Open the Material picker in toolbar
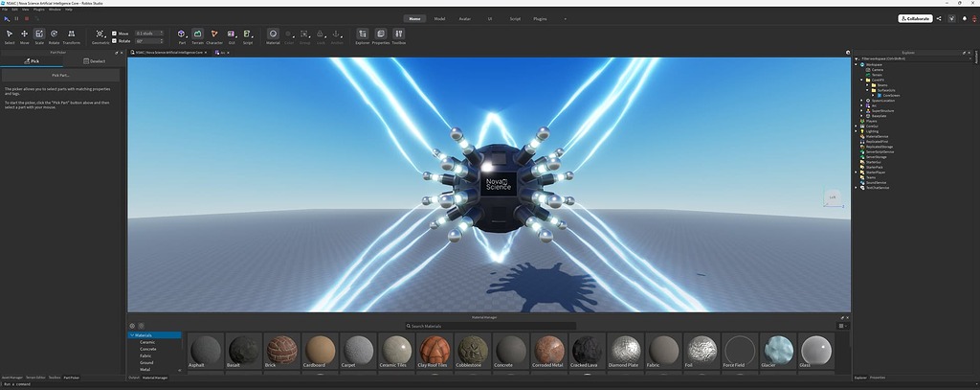This screenshot has width=980, height=390. 273,36
